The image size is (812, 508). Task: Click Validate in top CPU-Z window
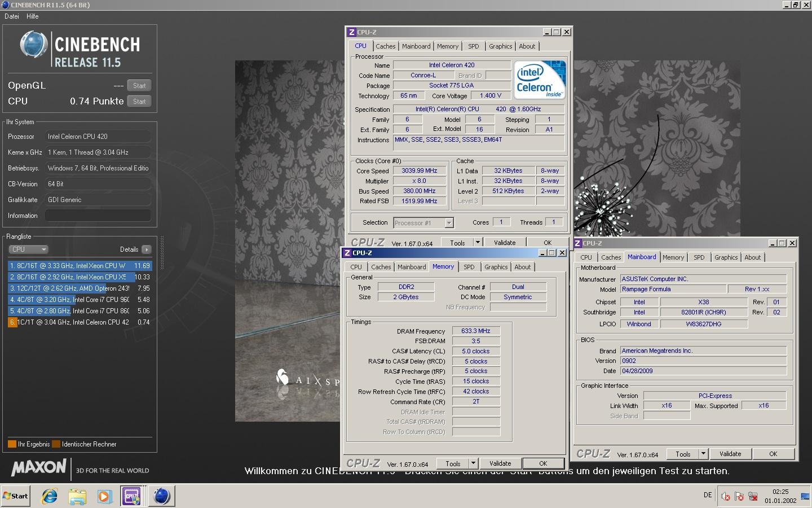[x=505, y=243]
